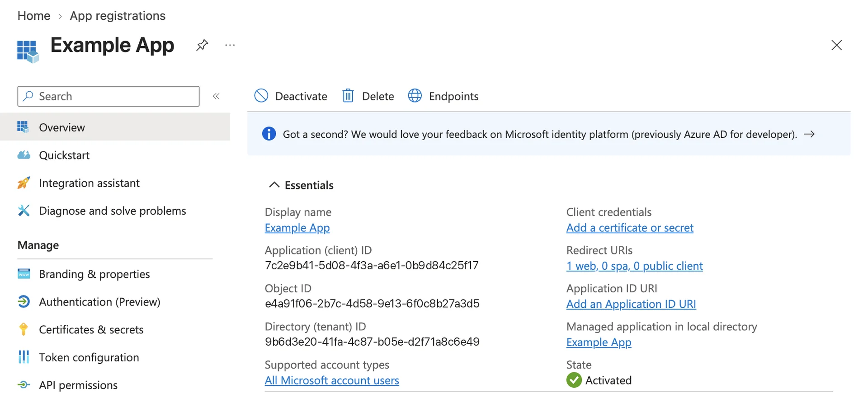The width and height of the screenshot is (868, 399).
Task: Pin the Example App page
Action: point(202,45)
